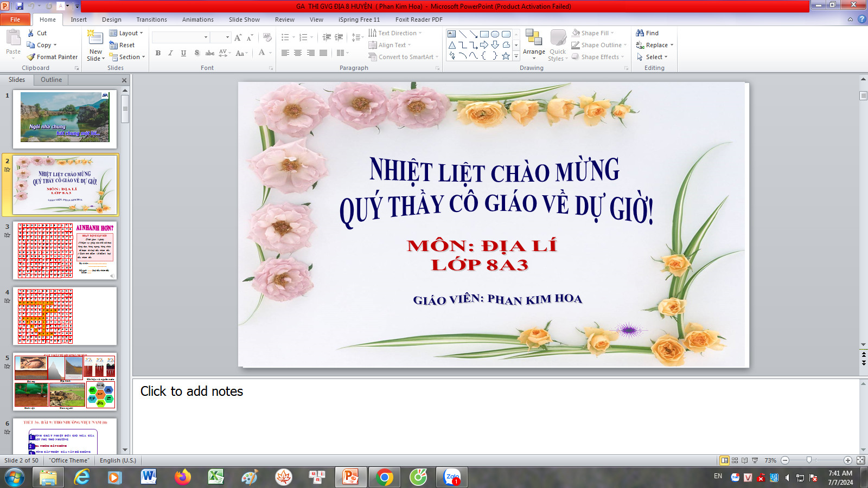868x488 pixels.
Task: Switch to Slide Sorter view
Action: pyautogui.click(x=735, y=460)
